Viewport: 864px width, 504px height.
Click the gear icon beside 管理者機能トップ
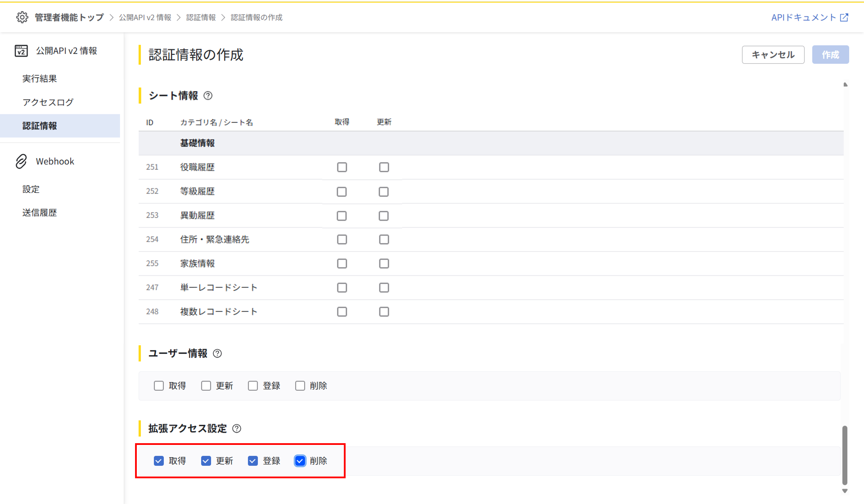[22, 17]
